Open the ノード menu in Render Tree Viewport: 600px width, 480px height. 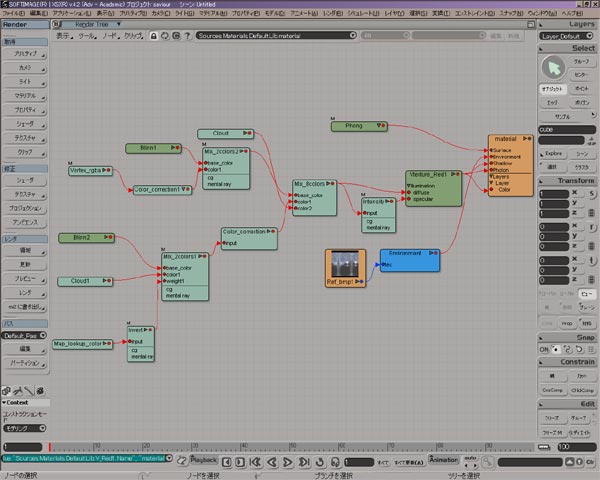point(110,36)
